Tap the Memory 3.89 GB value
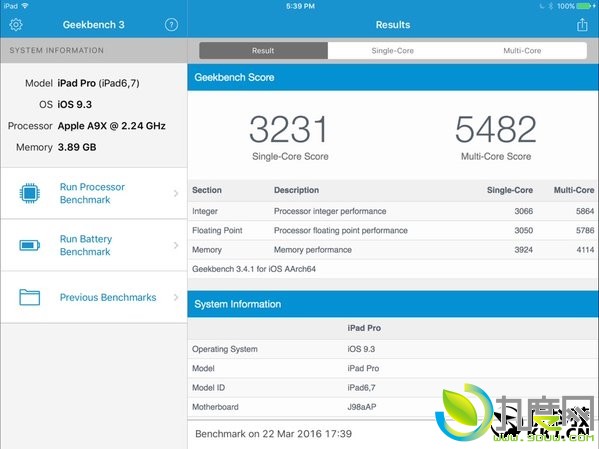Image resolution: width=599 pixels, height=449 pixels. pos(77,147)
